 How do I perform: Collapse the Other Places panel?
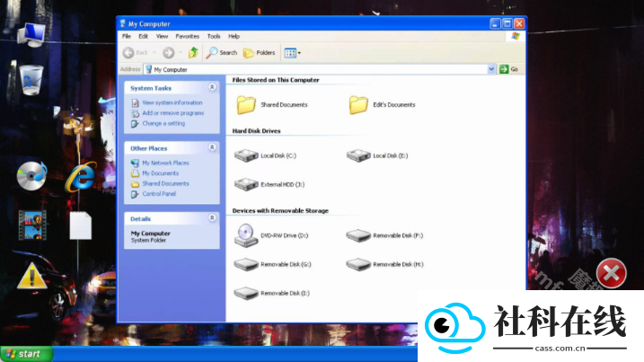212,147
